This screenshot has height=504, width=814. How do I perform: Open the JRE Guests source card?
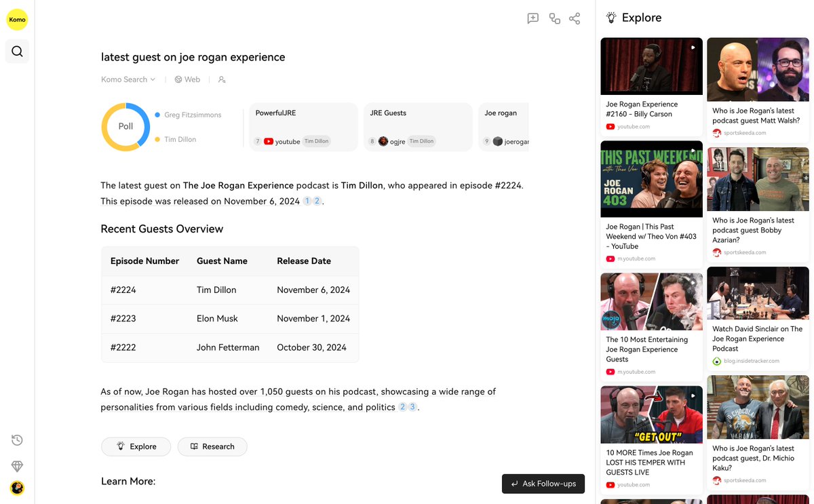click(x=419, y=127)
